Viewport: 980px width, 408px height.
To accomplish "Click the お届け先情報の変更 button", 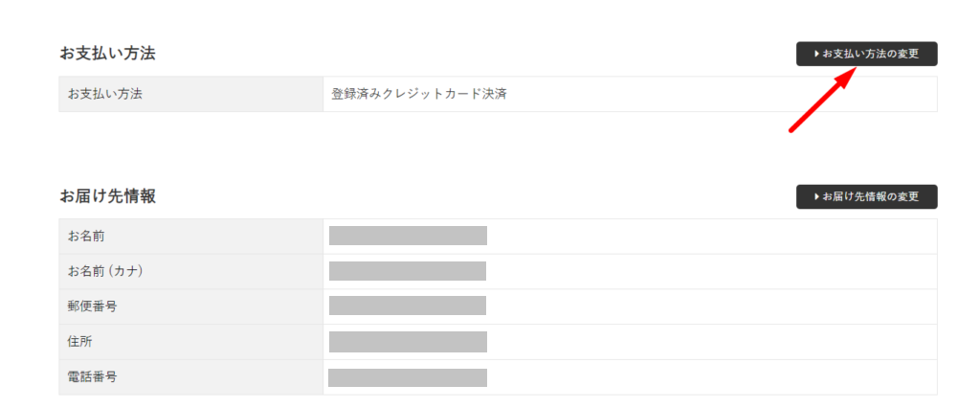I will (866, 196).
